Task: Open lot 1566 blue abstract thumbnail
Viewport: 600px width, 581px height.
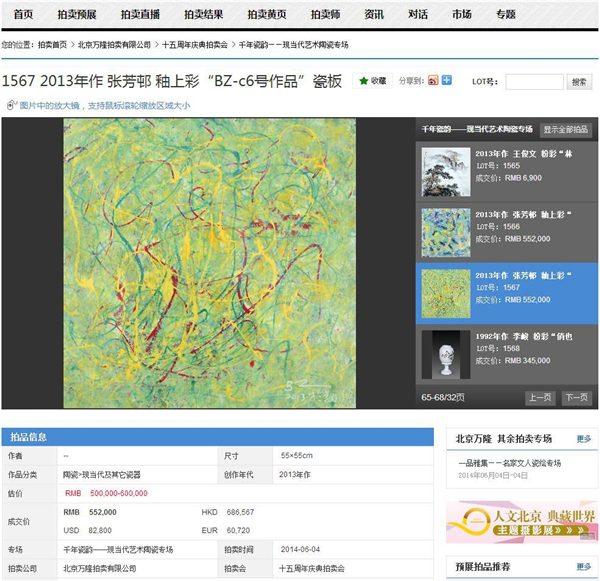Action: [446, 233]
